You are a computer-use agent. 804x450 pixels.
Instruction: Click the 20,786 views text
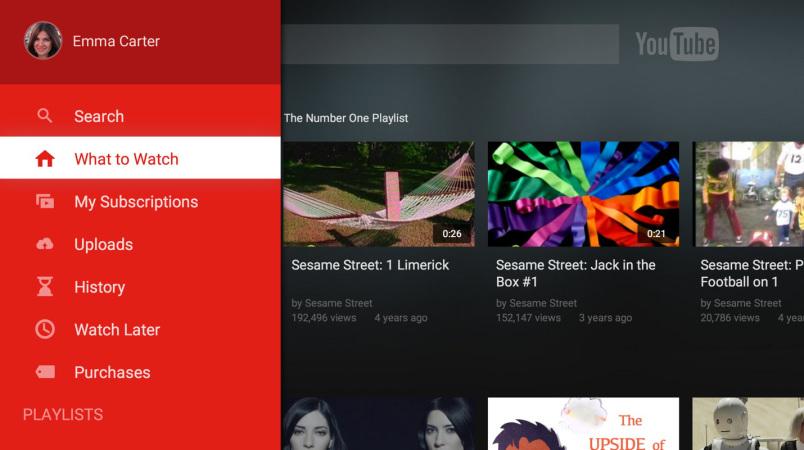click(x=730, y=318)
